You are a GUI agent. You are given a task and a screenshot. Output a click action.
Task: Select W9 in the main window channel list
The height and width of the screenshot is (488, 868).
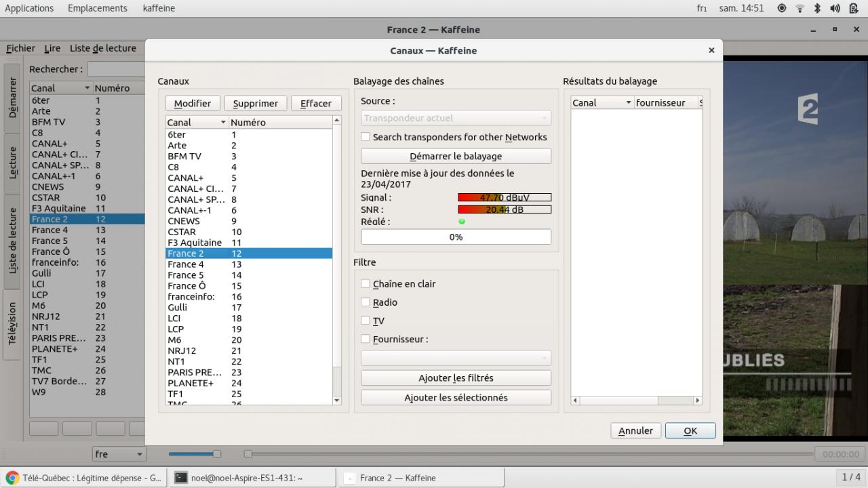[87, 392]
